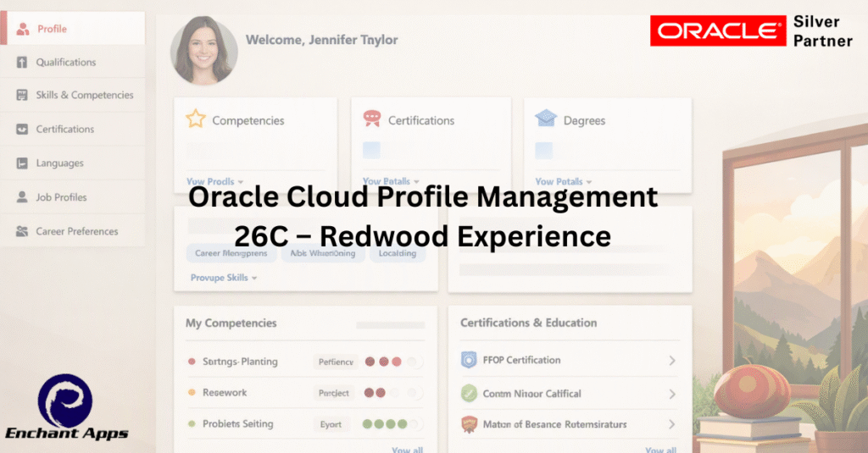This screenshot has width=868, height=453.
Task: Click the Sartngs-Planting competency row
Action: coord(305,362)
